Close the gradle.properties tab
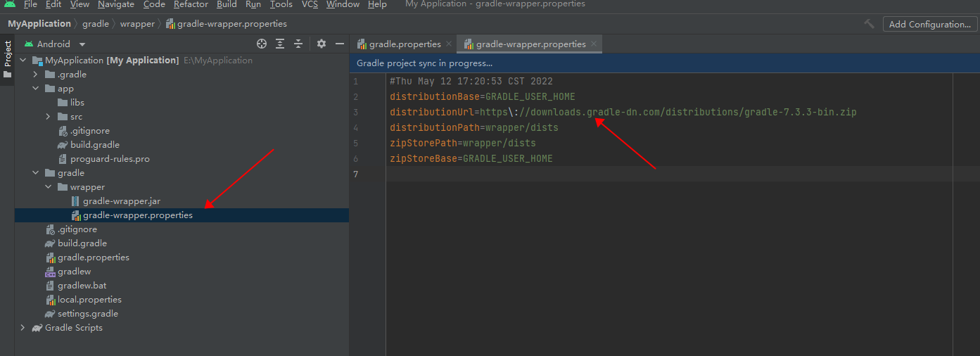The height and width of the screenshot is (356, 980). [x=449, y=44]
